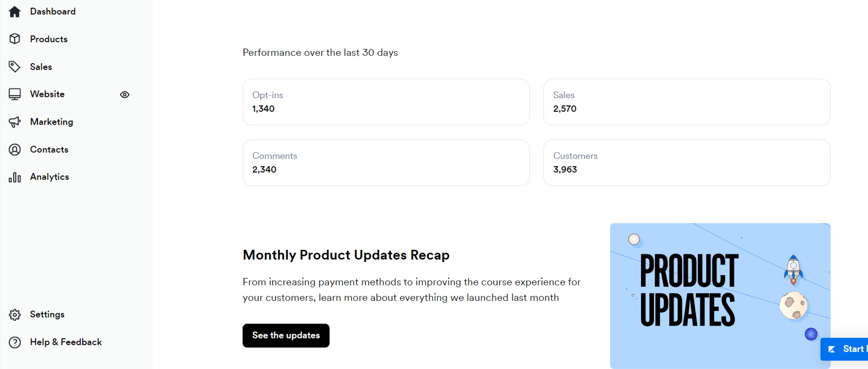Open Contacts via the person icon
868x369 pixels.
[15, 149]
